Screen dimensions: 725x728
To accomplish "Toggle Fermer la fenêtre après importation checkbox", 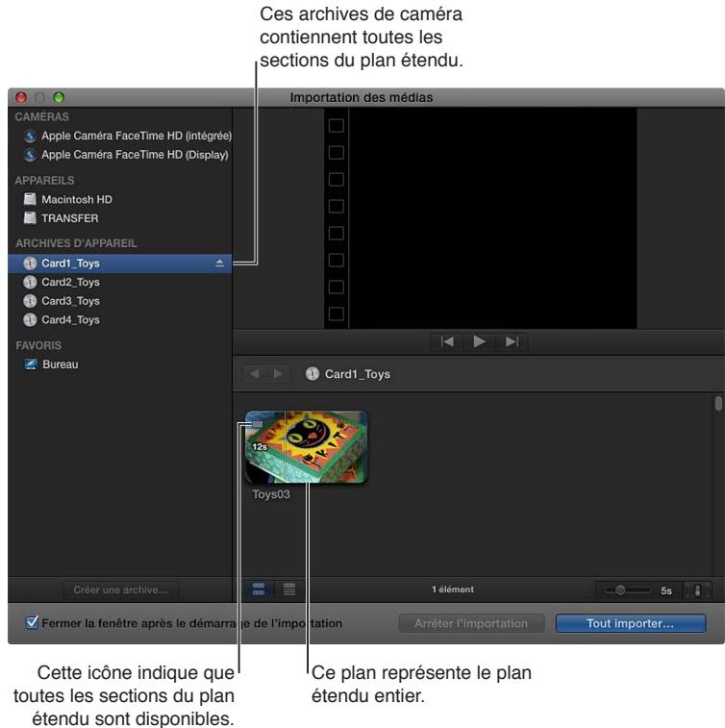I will pyautogui.click(x=32, y=622).
